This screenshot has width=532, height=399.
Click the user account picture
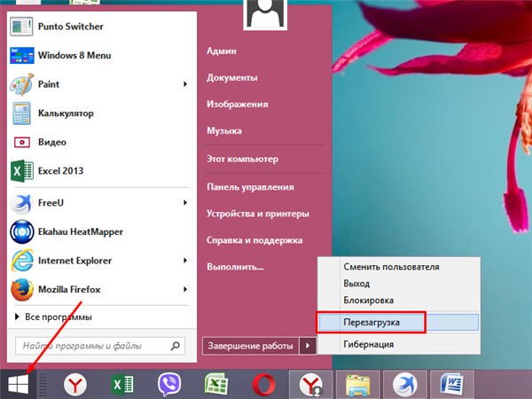265,14
